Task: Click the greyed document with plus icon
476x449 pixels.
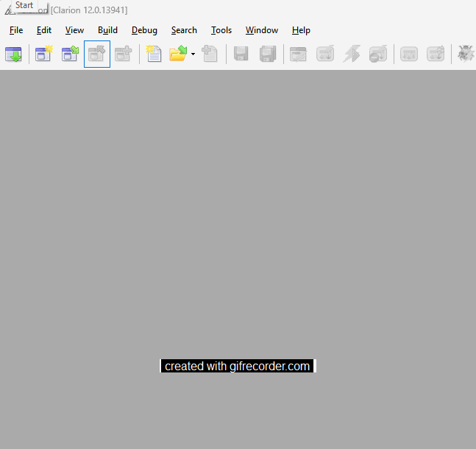Action: (x=210, y=54)
